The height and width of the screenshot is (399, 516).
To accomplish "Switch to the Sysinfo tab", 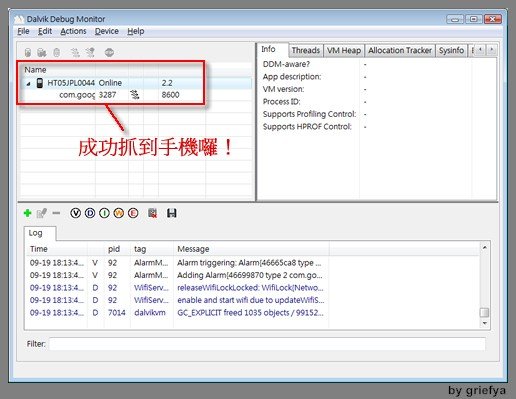I will (451, 50).
